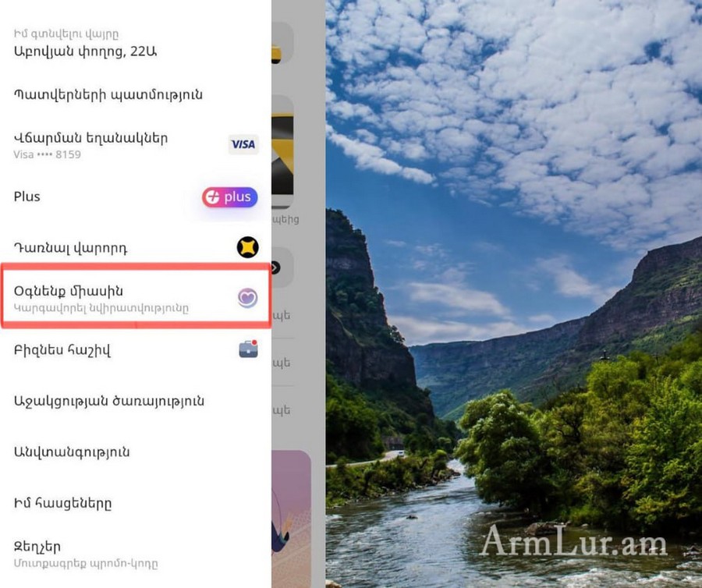Image resolution: width=702 pixels, height=588 pixels.
Task: Tap the Visa card logo icon
Action: point(243,144)
